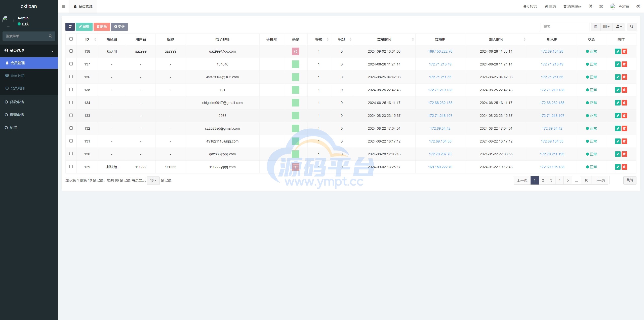Go to page 10 of the member list
The width and height of the screenshot is (644, 320).
[x=586, y=180]
